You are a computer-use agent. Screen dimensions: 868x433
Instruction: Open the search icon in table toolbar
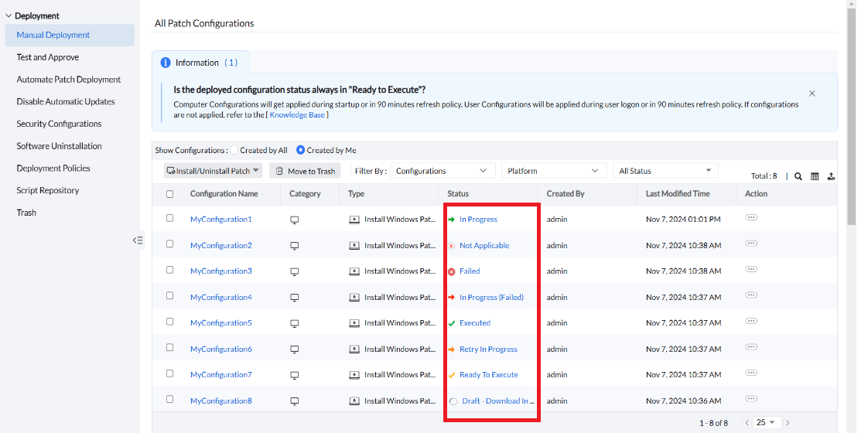798,176
